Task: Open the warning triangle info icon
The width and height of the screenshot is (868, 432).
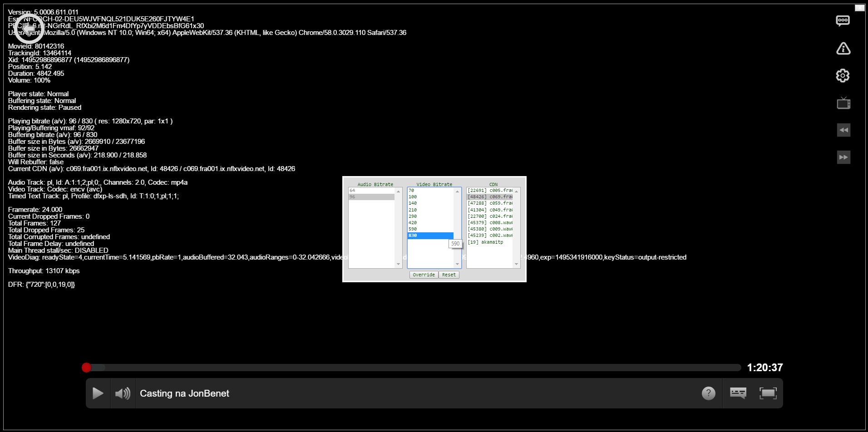Action: 843,48
